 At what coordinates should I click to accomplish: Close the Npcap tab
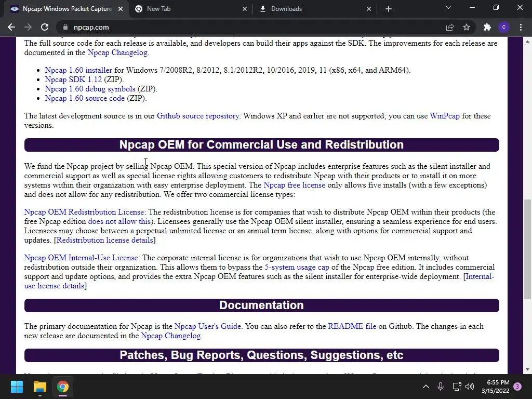121,9
